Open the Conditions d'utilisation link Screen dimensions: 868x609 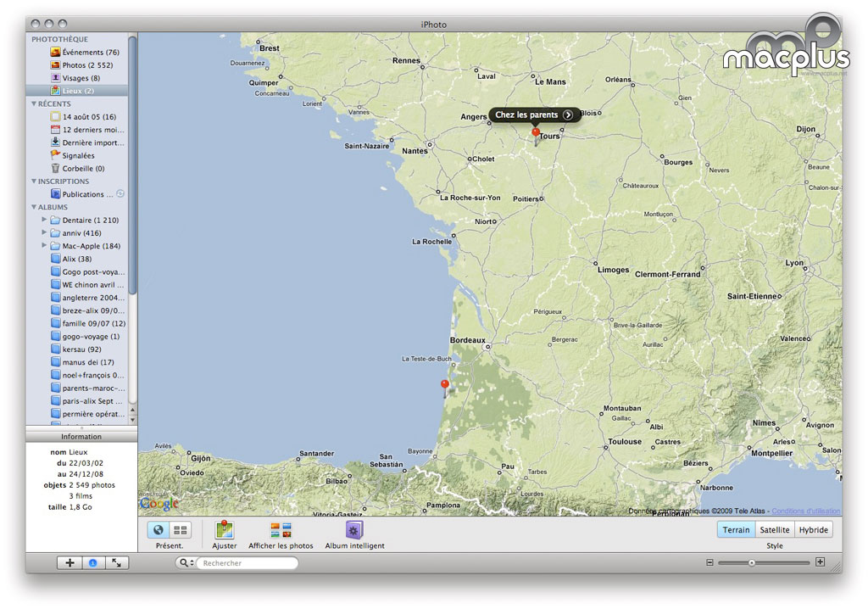[x=806, y=511]
